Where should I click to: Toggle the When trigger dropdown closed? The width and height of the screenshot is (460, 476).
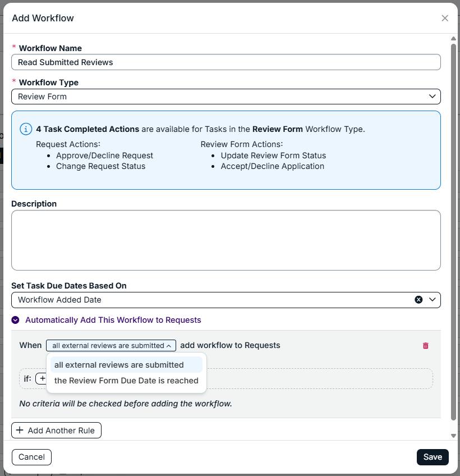(x=111, y=345)
